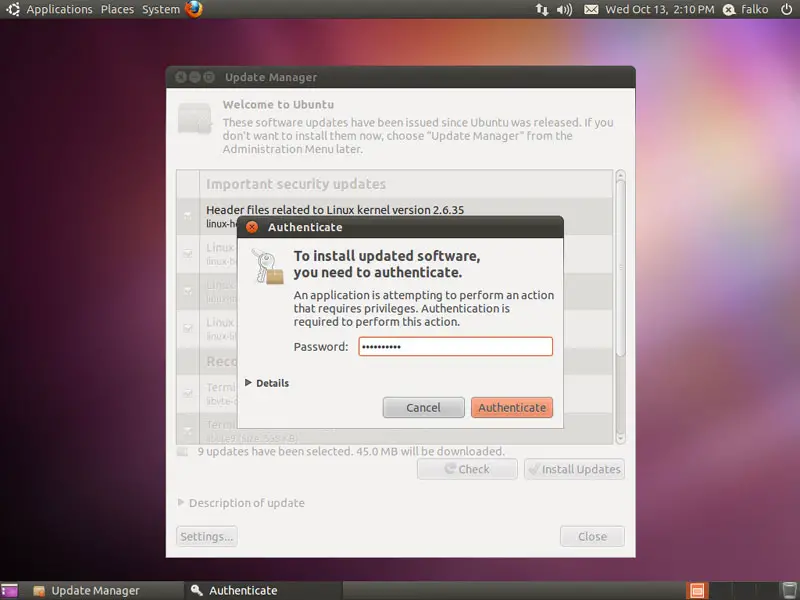Select the Header files Linux kernel 2.6.35 row
The height and width of the screenshot is (600, 800).
[394, 216]
